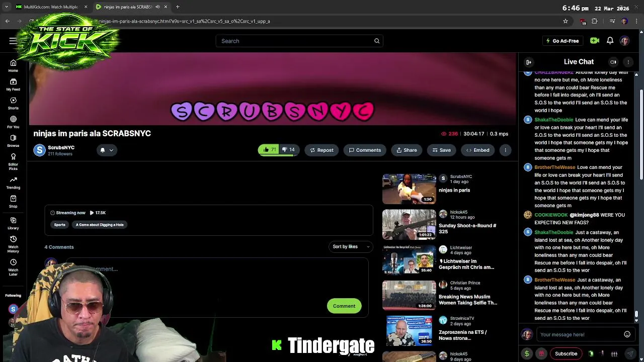Open My Feed in the sidebar
Screen dimensions: 644x362
point(13,84)
